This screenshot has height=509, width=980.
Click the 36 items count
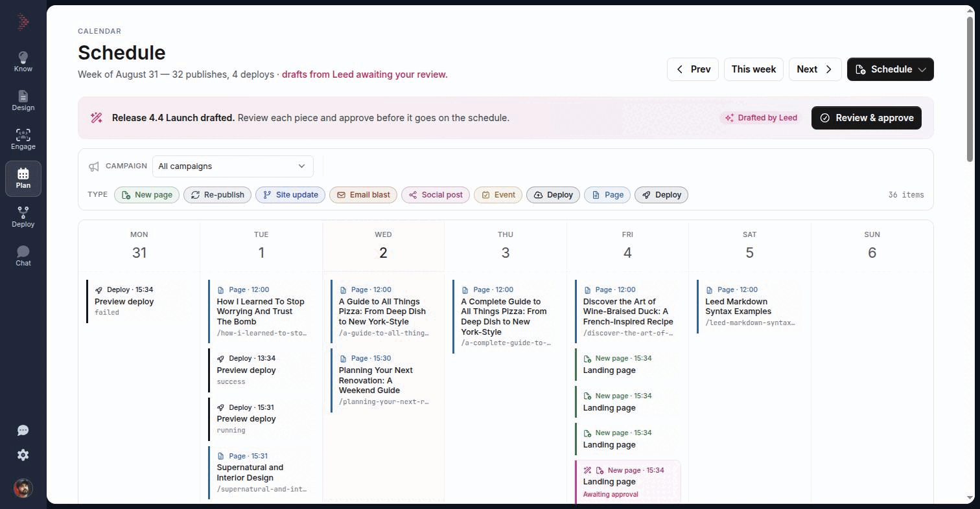pos(906,195)
